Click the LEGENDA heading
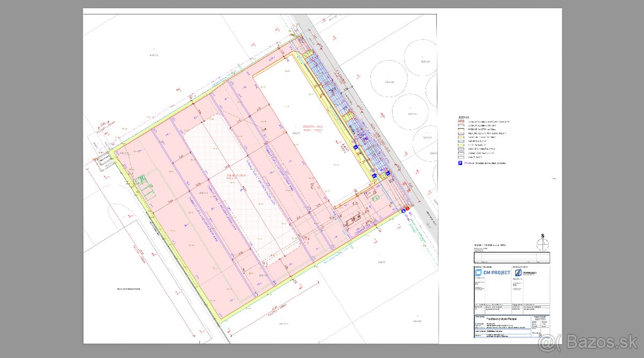The height and width of the screenshot is (358, 644). click(x=464, y=117)
